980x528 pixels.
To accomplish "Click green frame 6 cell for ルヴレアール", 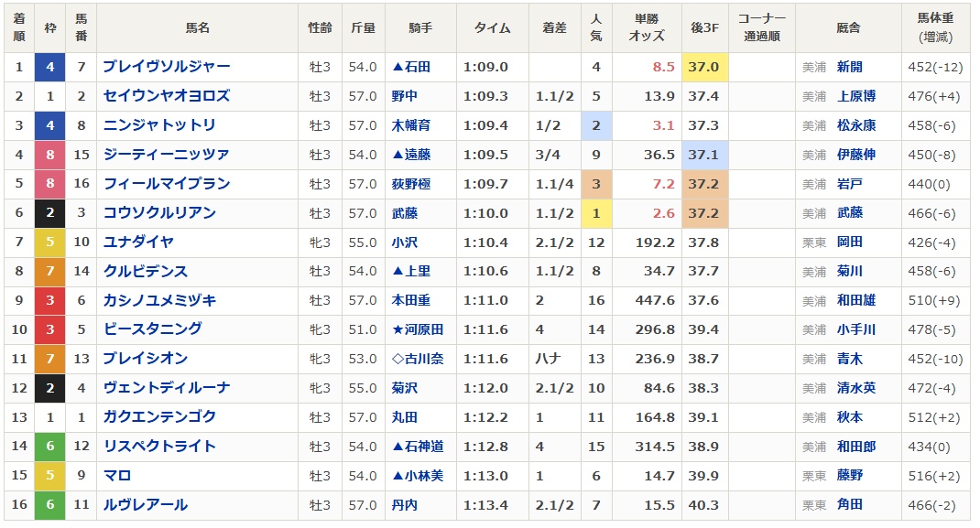I will 50,505.
